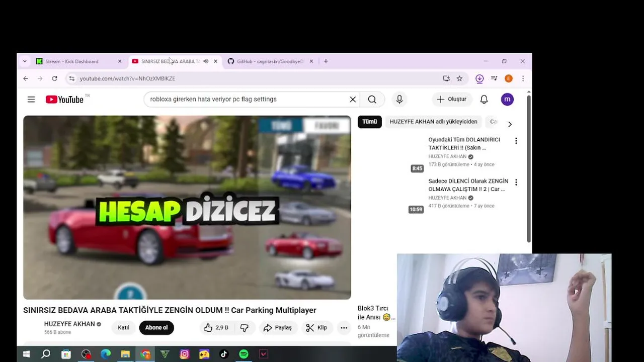Close the Kick Dashboard tab
Viewport: 644px width, 362px height.
[x=120, y=61]
